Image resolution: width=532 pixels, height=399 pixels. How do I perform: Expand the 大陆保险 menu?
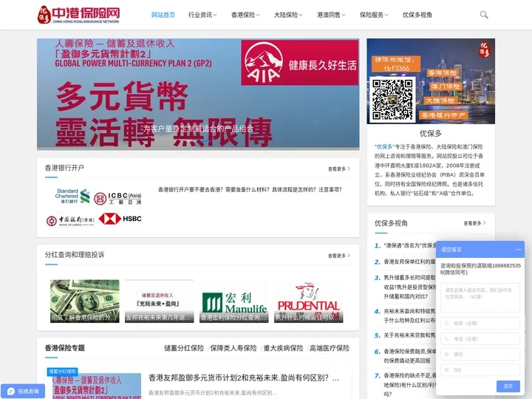pyautogui.click(x=288, y=15)
